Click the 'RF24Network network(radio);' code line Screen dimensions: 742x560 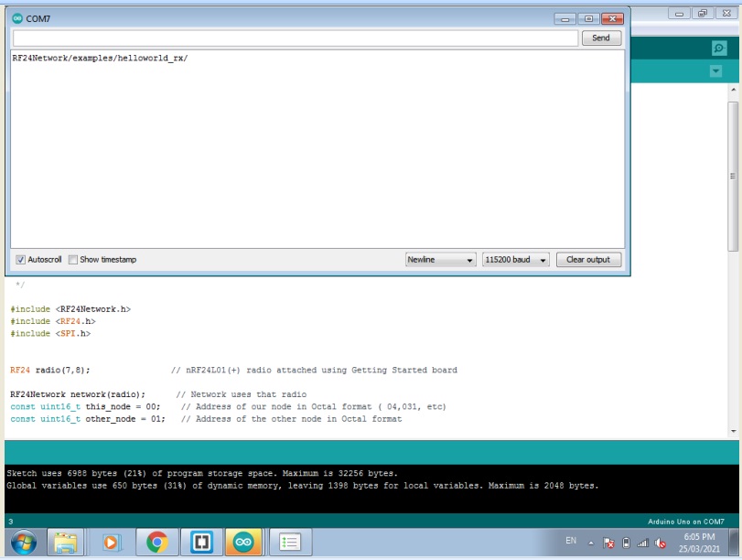pos(78,394)
